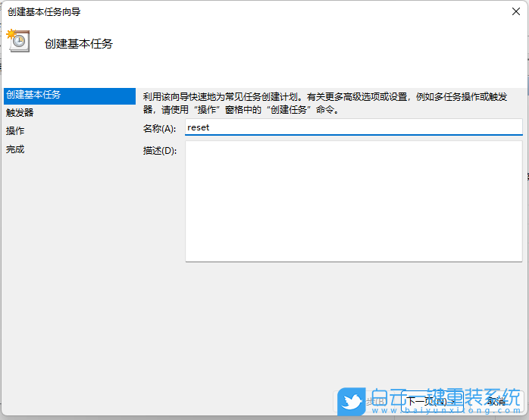Go to the 触发器 step
The width and height of the screenshot is (529, 420).
20,113
